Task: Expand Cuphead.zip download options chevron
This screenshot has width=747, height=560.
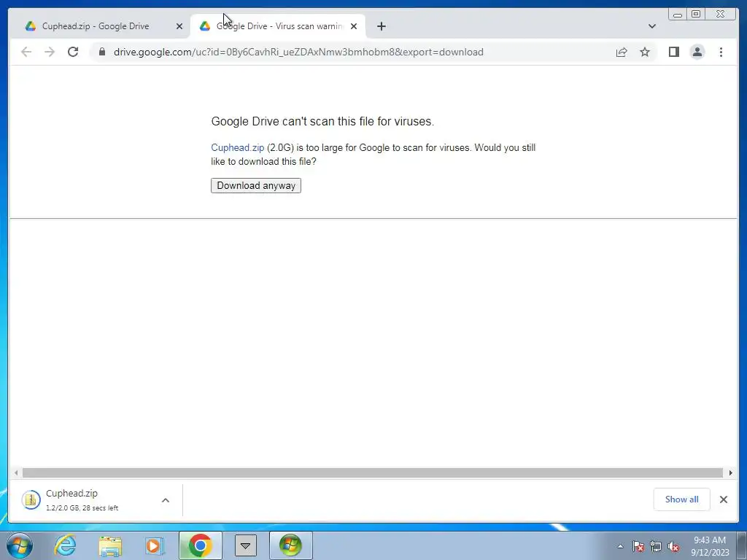Action: 166,500
